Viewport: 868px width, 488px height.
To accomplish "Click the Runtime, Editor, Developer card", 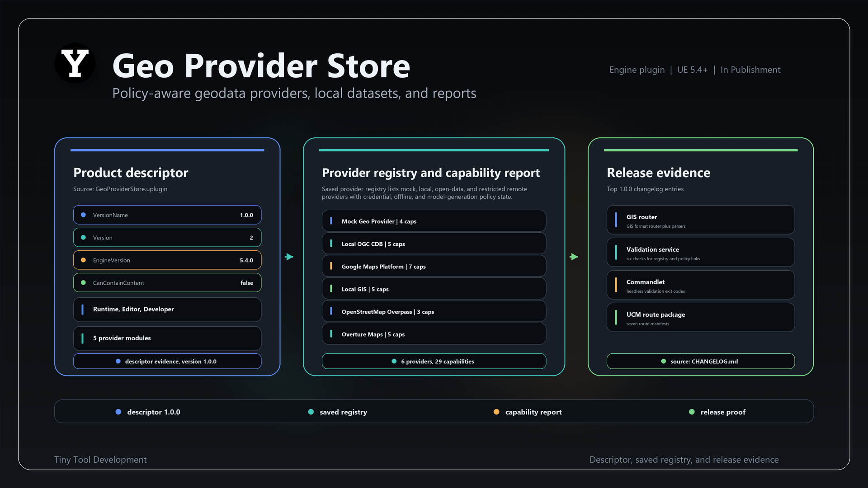I will tap(167, 310).
